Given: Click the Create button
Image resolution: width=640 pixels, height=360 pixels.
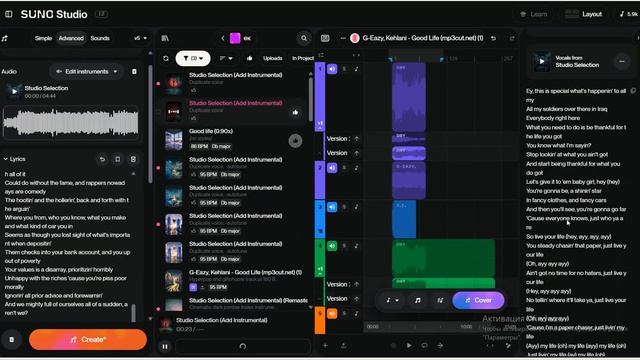Looking at the screenshot, I should click(88, 340).
